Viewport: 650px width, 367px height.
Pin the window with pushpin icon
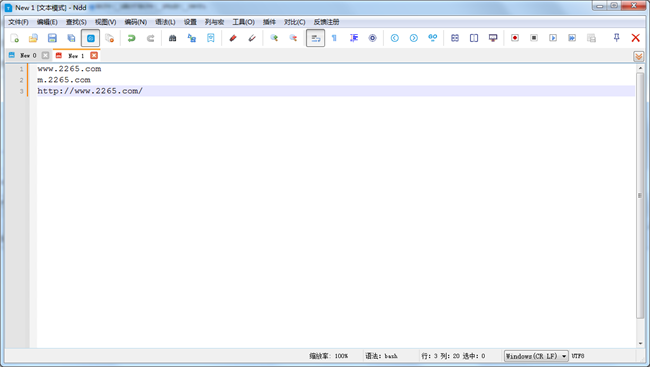pos(616,38)
